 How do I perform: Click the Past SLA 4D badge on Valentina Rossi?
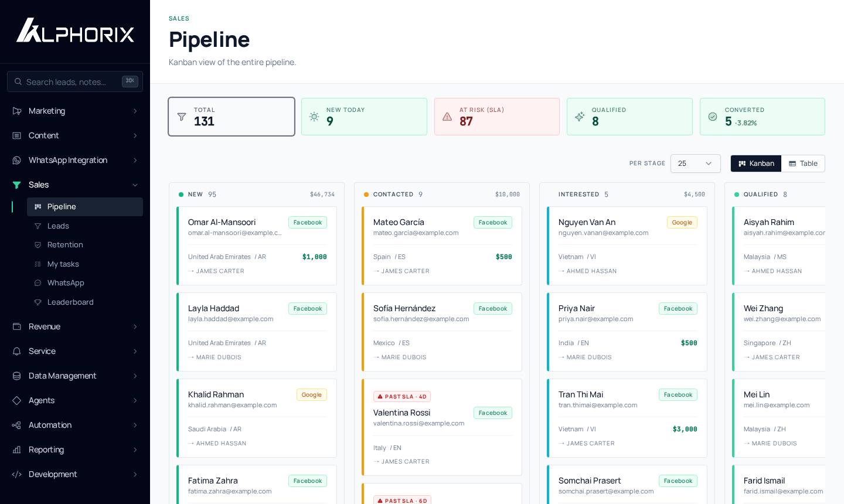click(402, 397)
